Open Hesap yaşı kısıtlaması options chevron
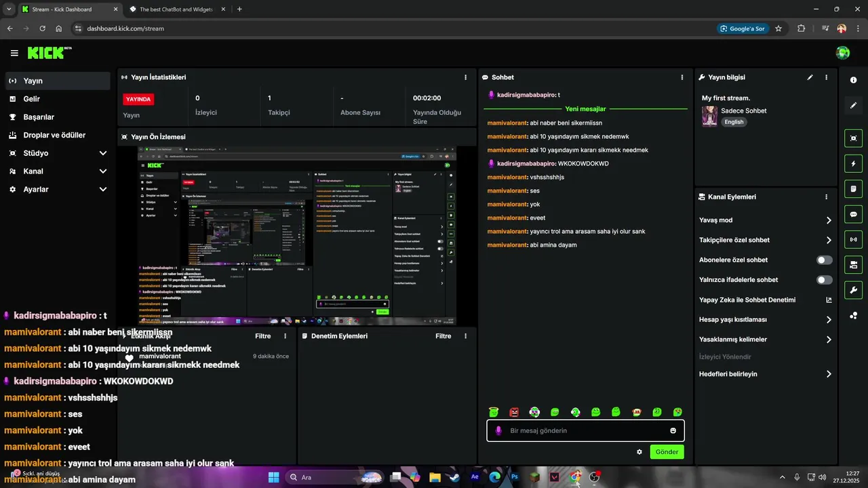The height and width of the screenshot is (488, 868). tap(829, 320)
